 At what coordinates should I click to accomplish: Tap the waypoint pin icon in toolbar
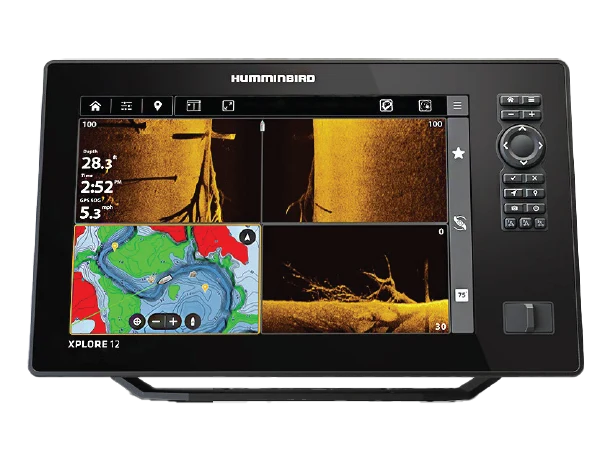pyautogui.click(x=158, y=106)
